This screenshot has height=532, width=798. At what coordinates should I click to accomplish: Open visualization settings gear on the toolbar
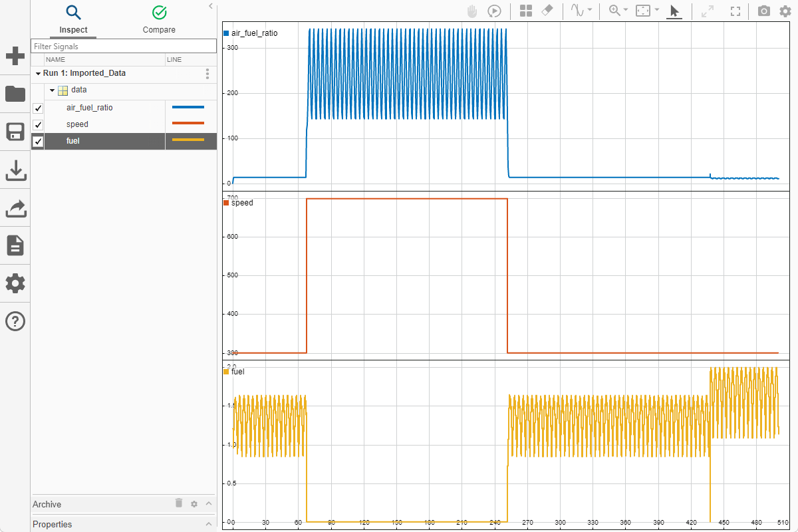(x=785, y=11)
